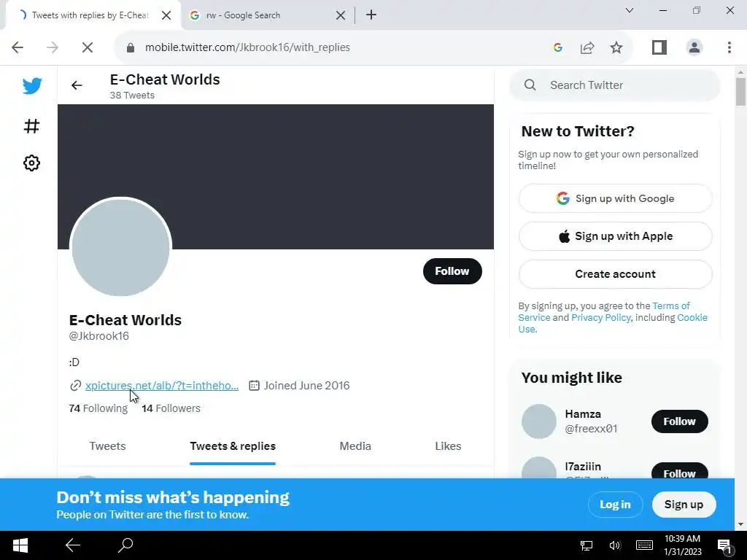This screenshot has width=747, height=560.
Task: Click the padlock site info icon
Action: coord(131,47)
